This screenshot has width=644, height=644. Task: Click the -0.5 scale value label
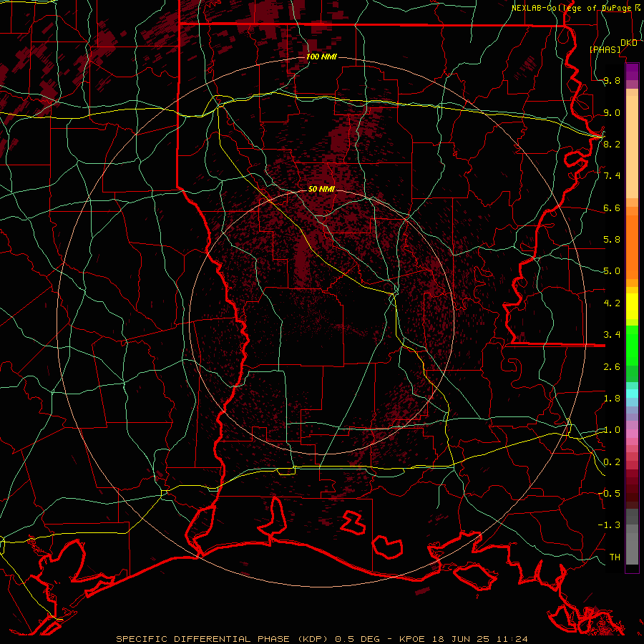[609, 493]
